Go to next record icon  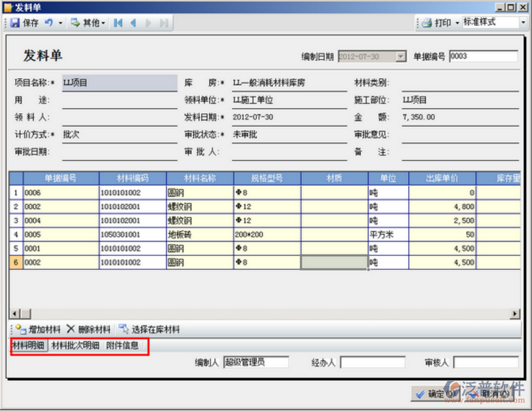coord(149,23)
